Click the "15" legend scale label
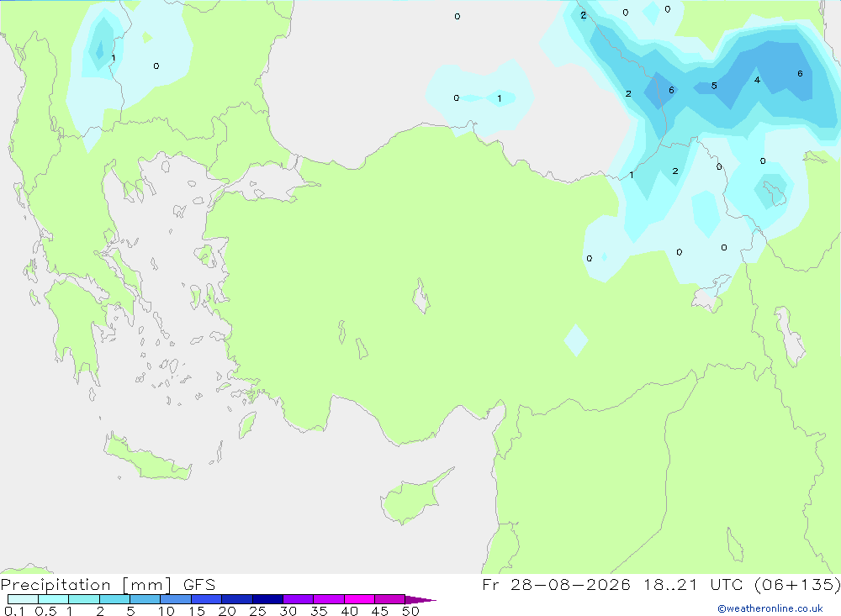Screen dimensions: 841x616 point(197,611)
